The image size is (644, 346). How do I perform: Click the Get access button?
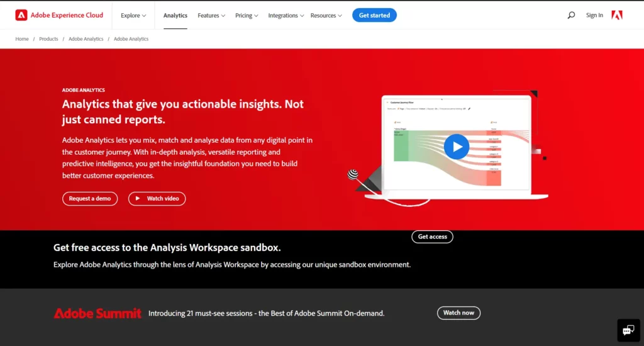click(x=432, y=237)
